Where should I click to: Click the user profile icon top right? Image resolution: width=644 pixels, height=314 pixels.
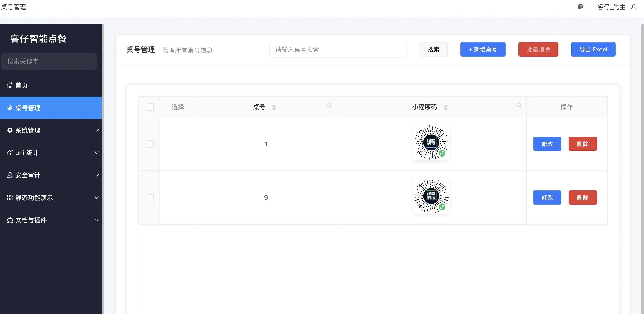633,7
